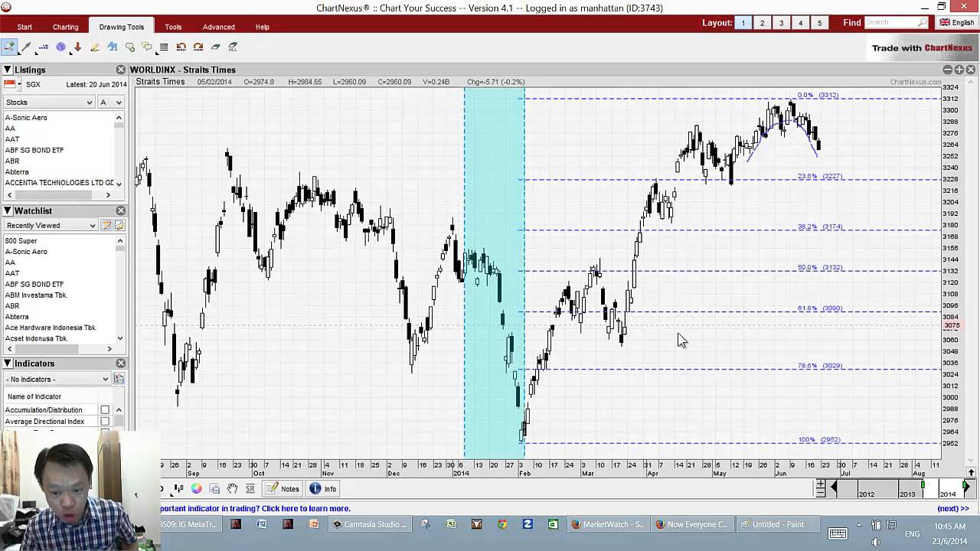Click the indicator settings icon beside No Indicators

tap(119, 379)
